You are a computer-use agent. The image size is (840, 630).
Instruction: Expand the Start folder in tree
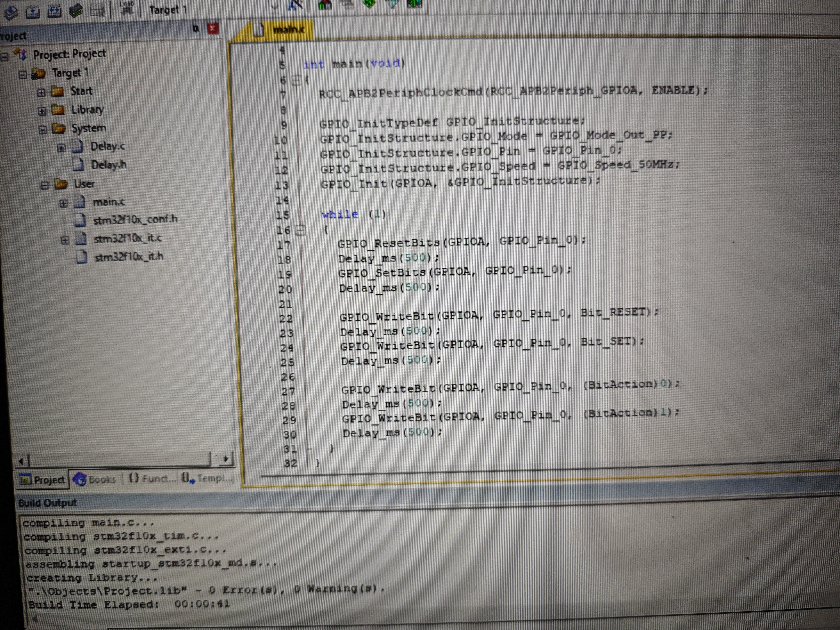[x=41, y=92]
